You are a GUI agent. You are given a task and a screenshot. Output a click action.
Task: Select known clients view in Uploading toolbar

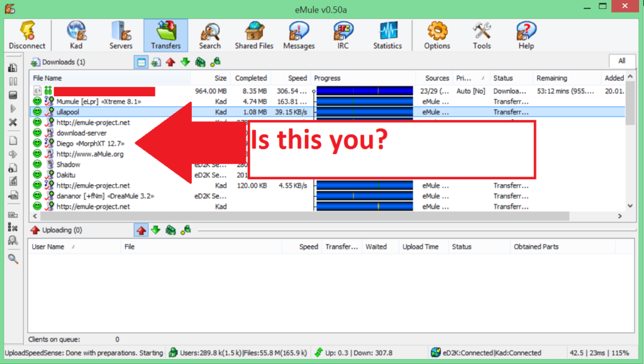pyautogui.click(x=186, y=230)
